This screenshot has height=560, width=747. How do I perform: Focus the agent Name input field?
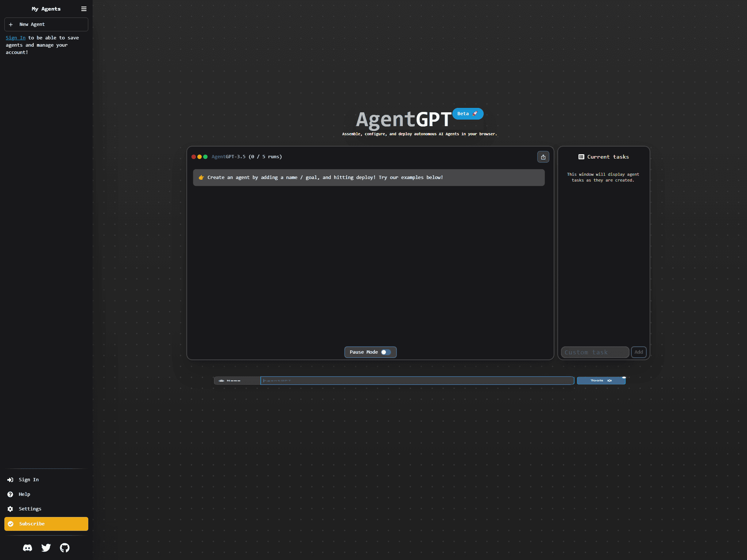[x=417, y=381]
